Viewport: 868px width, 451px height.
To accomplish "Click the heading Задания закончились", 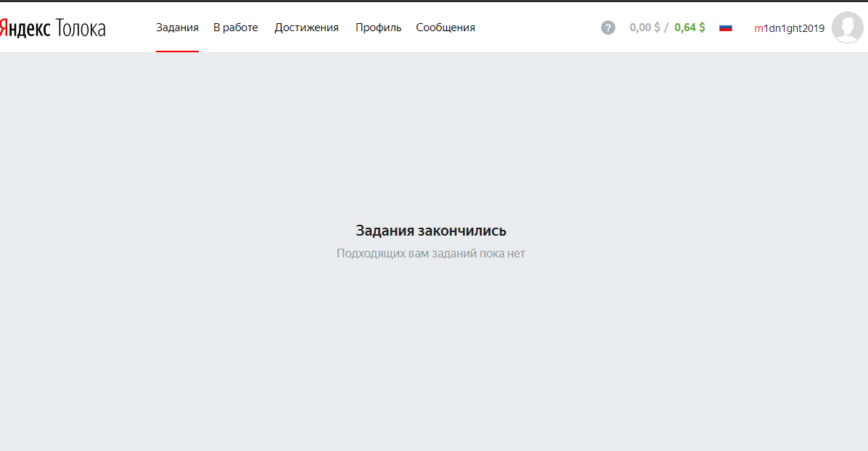I will (431, 231).
